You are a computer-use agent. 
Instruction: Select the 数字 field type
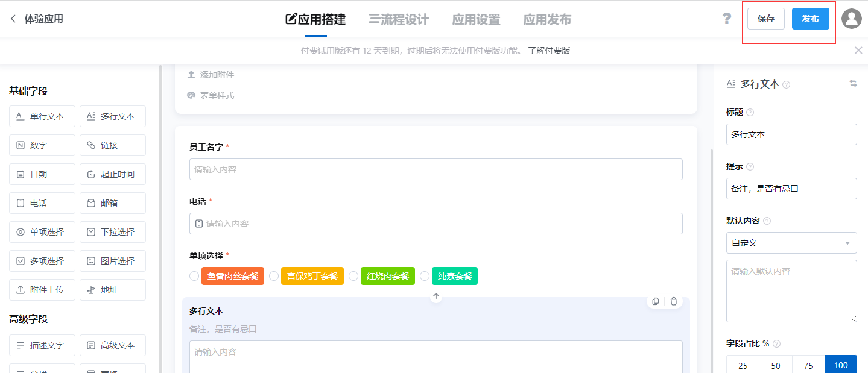[x=42, y=145]
